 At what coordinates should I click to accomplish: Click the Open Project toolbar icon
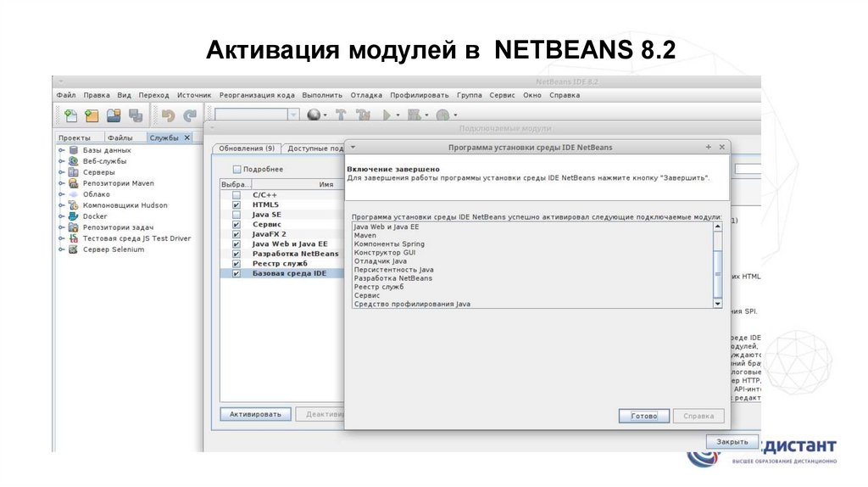click(114, 115)
